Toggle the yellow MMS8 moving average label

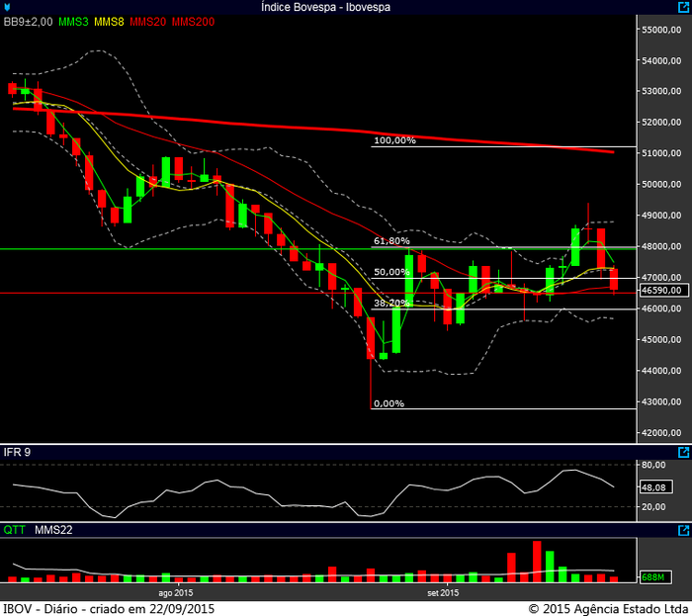(x=110, y=22)
